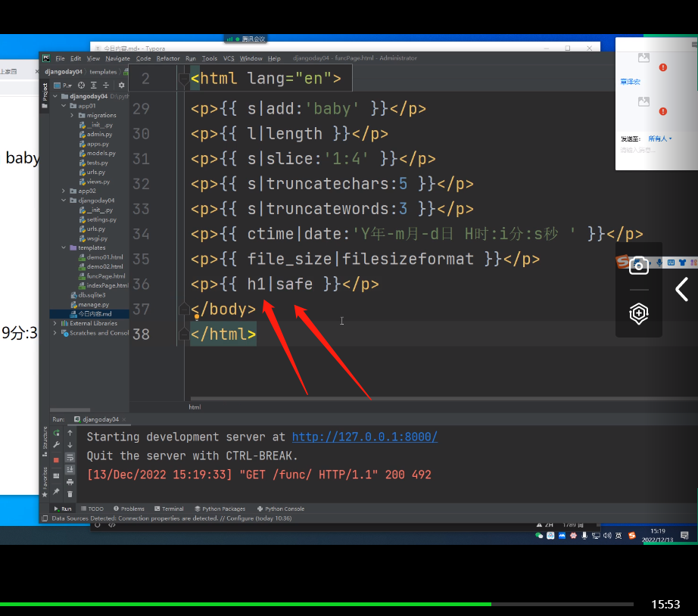Viewport: 698px width, 616px height.
Task: Collapse the djangoday04 root folder
Action: tap(55, 96)
